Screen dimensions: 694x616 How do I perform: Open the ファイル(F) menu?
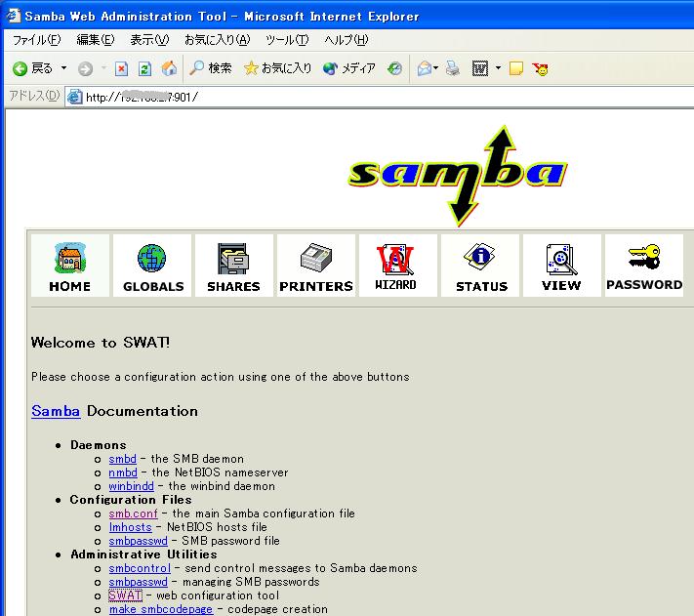[36, 40]
